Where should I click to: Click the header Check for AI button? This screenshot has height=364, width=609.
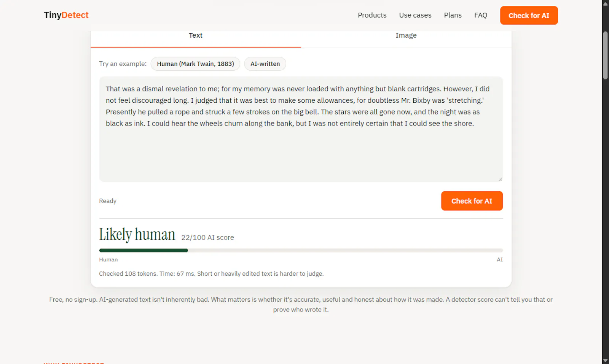[x=529, y=16]
